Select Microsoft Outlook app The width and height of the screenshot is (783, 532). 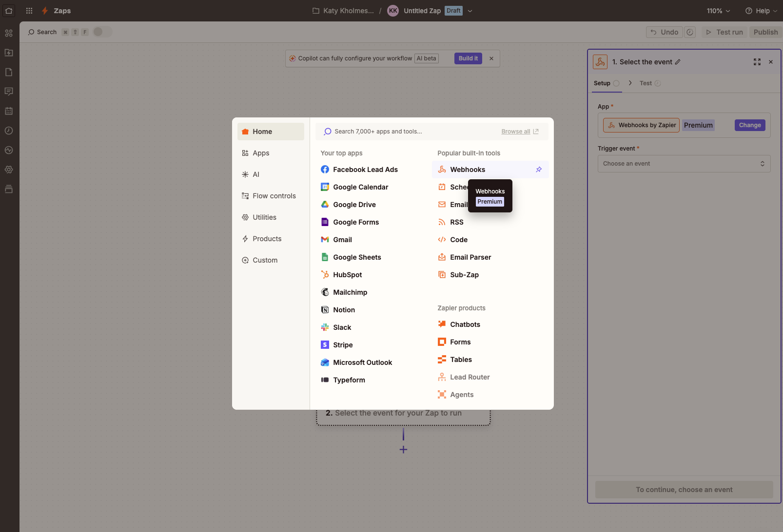point(373,362)
